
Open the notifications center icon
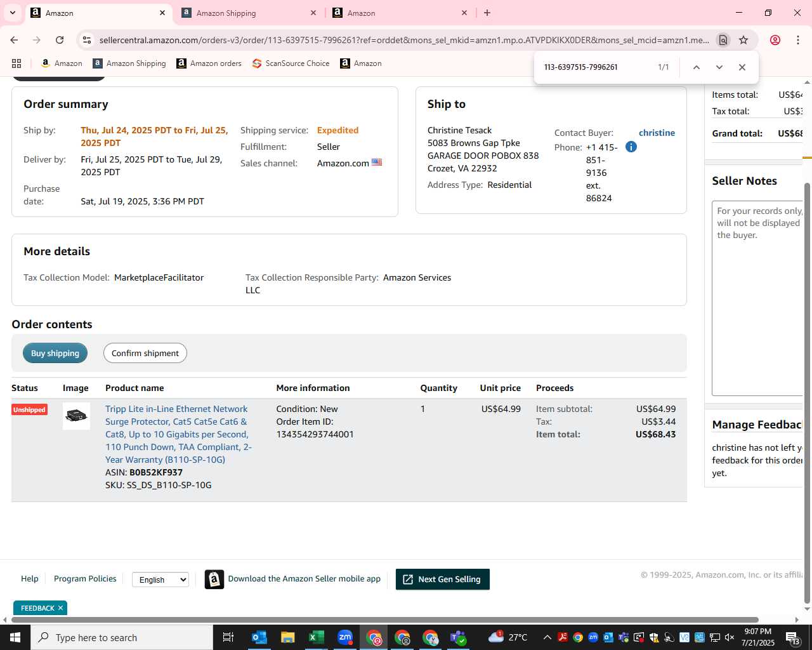click(x=793, y=637)
